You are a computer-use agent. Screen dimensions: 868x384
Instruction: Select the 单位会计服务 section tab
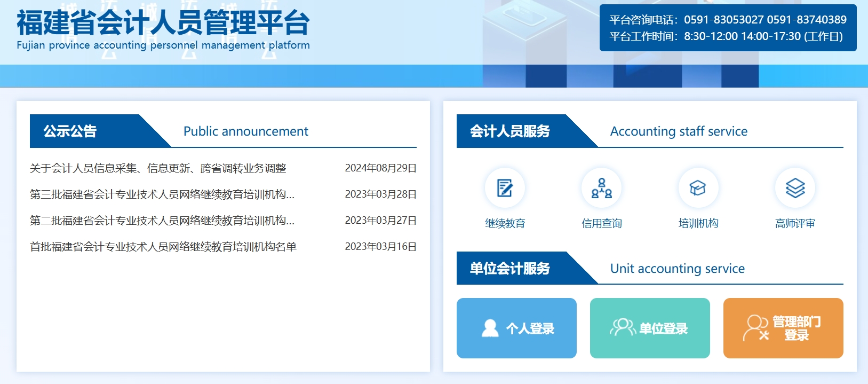[509, 269]
